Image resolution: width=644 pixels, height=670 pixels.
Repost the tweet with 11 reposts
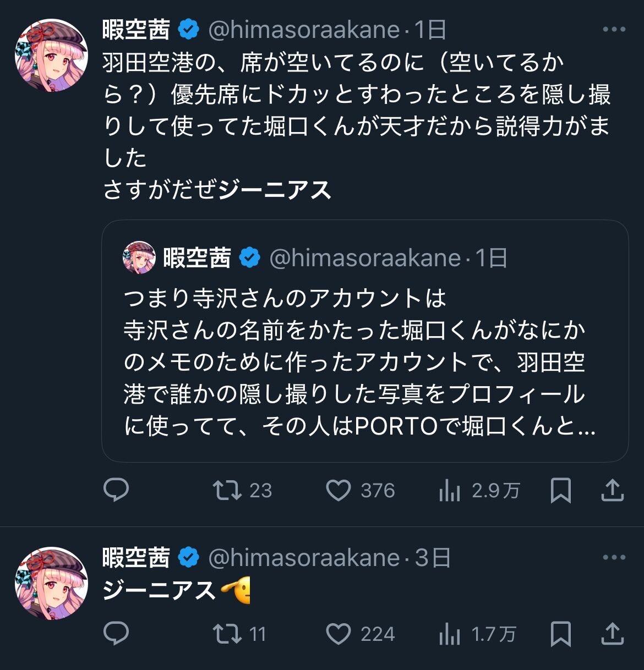tap(227, 634)
